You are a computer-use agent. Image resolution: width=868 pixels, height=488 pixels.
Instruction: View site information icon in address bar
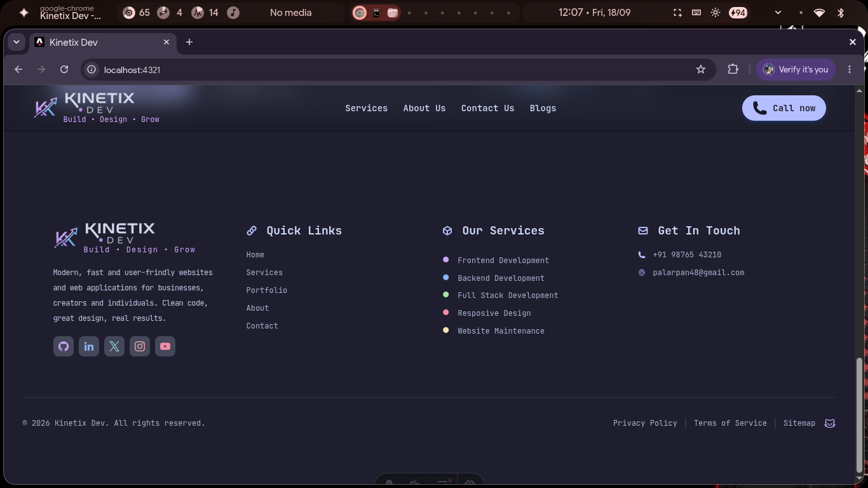(x=92, y=69)
